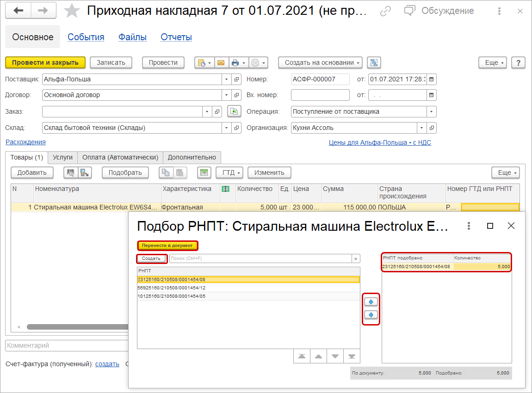This screenshot has height=393, width=532.
Task: Click the data terminal icon in Товары toolbar
Action: click(85, 172)
